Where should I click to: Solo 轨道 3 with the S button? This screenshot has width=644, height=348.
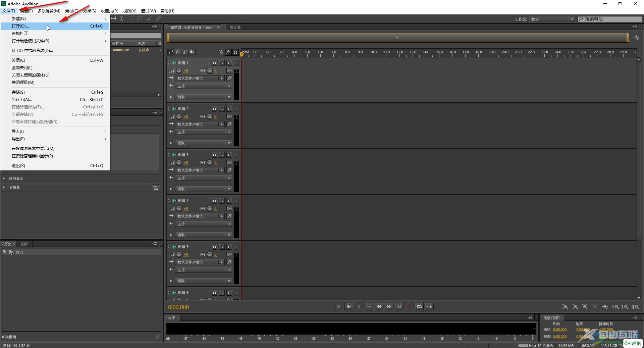(222, 155)
